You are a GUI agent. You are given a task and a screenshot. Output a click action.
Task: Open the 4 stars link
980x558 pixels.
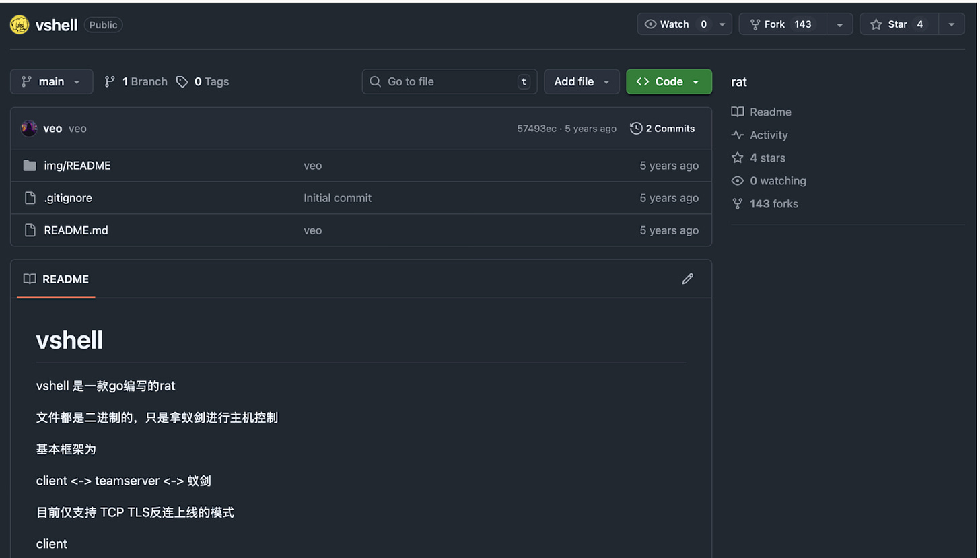(x=758, y=158)
